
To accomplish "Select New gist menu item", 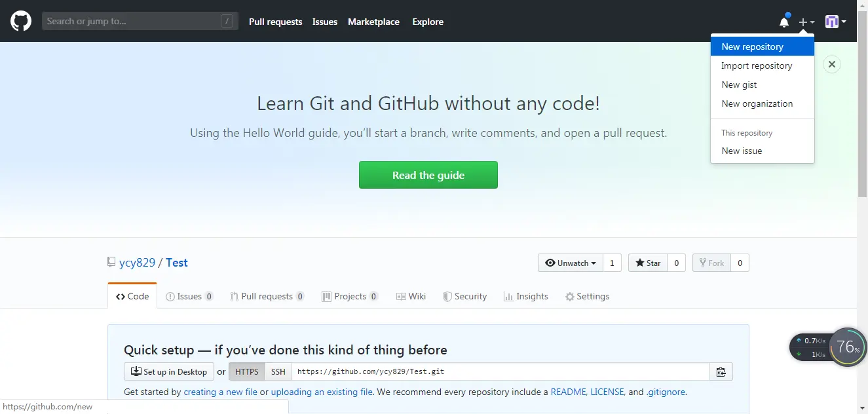I will click(763, 85).
